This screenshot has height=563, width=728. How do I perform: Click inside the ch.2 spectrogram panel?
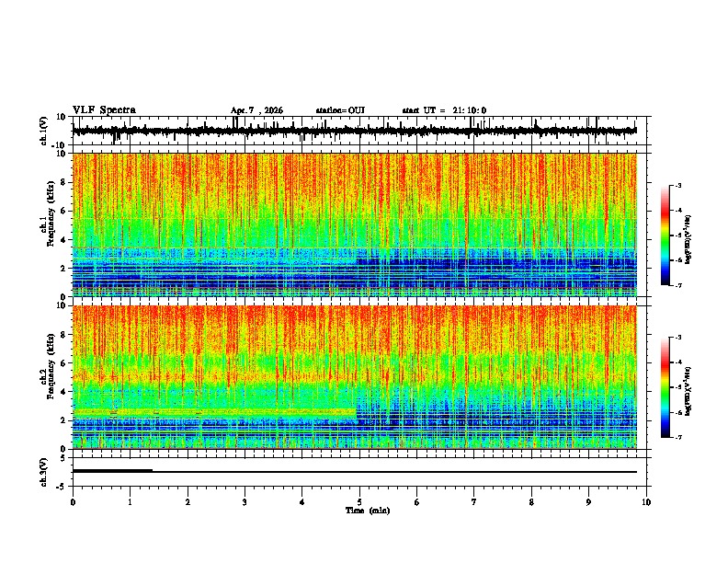pyautogui.click(x=354, y=377)
